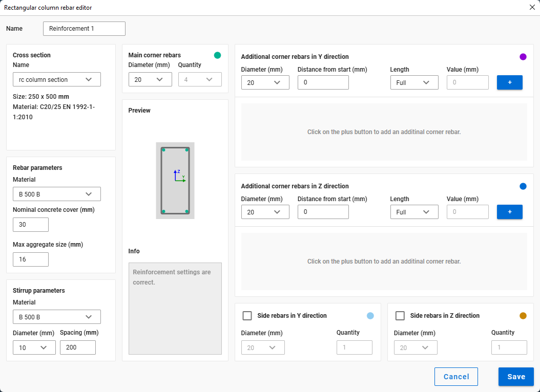Image resolution: width=540 pixels, height=392 pixels.
Task: Save the reinforcement settings
Action: coord(515,377)
